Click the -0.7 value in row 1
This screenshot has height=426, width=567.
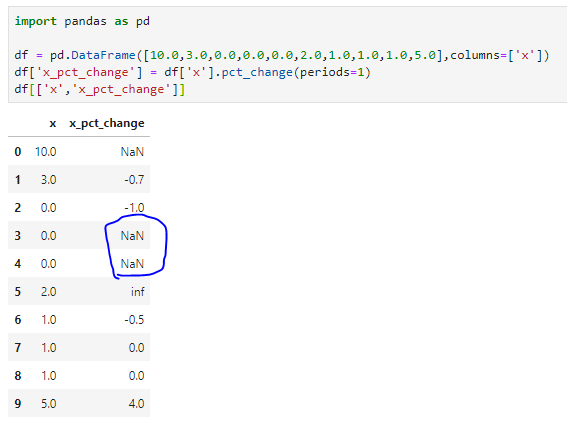click(x=134, y=180)
